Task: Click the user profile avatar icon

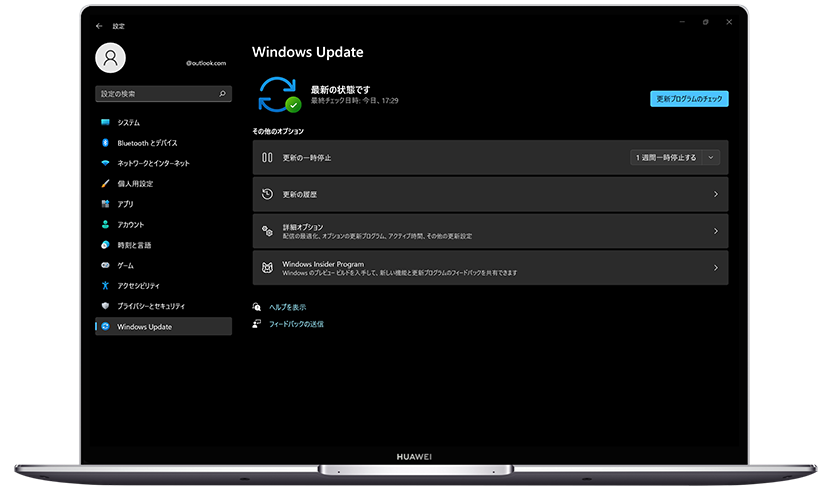Action: pyautogui.click(x=110, y=58)
